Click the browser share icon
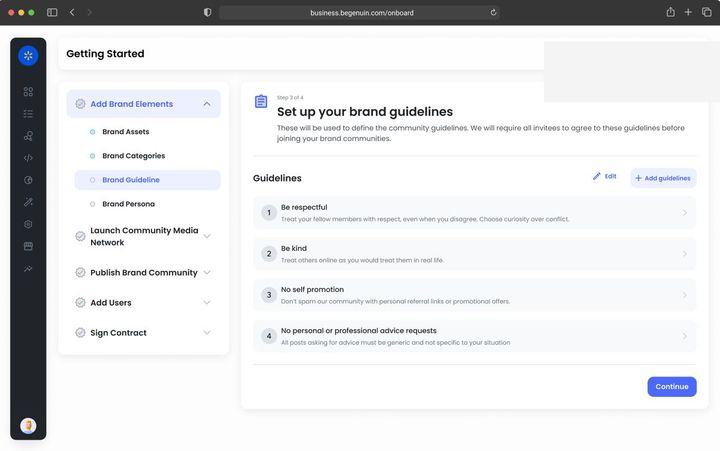This screenshot has width=720, height=451. [x=670, y=12]
